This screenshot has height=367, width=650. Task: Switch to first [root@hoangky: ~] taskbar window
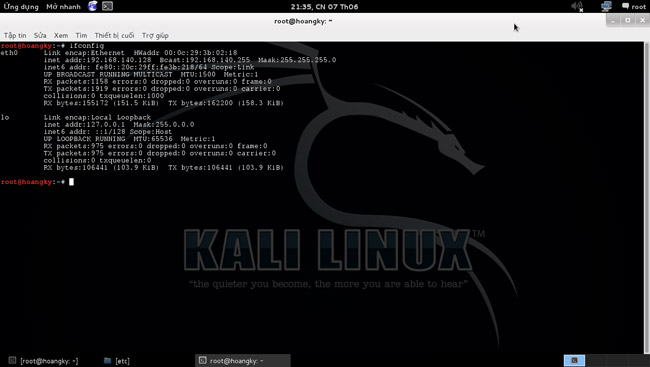(x=43, y=361)
